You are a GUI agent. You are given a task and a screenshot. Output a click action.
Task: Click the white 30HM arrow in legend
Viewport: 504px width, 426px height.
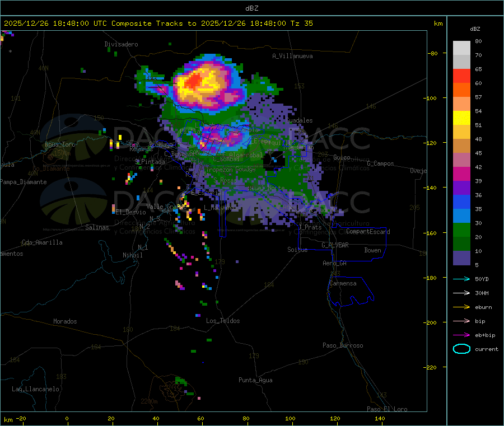(x=461, y=293)
